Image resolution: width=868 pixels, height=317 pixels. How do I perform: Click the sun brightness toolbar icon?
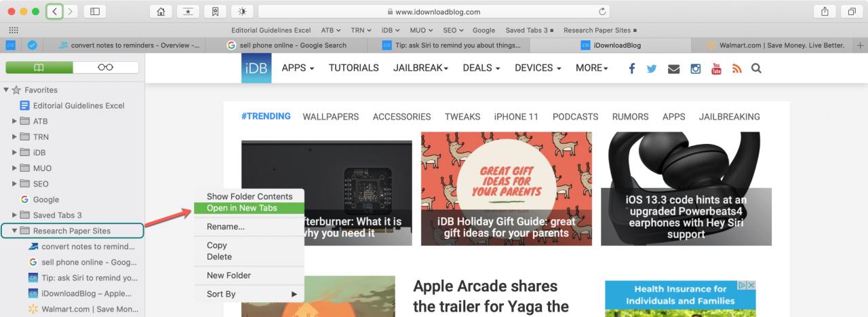pyautogui.click(x=241, y=12)
